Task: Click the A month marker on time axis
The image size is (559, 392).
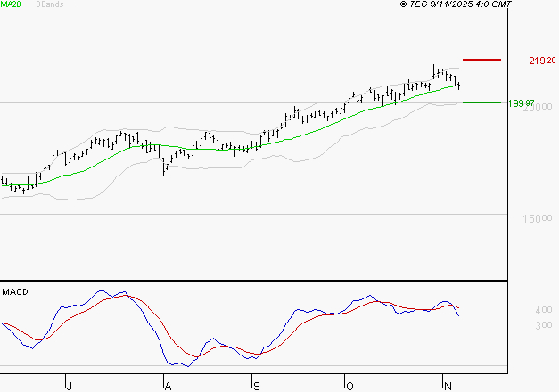Action: 168,386
